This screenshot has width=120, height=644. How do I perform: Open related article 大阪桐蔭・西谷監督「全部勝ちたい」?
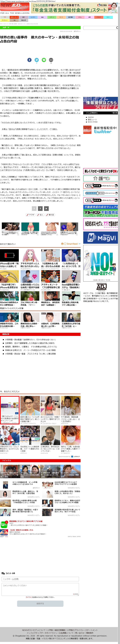(x=31, y=340)
